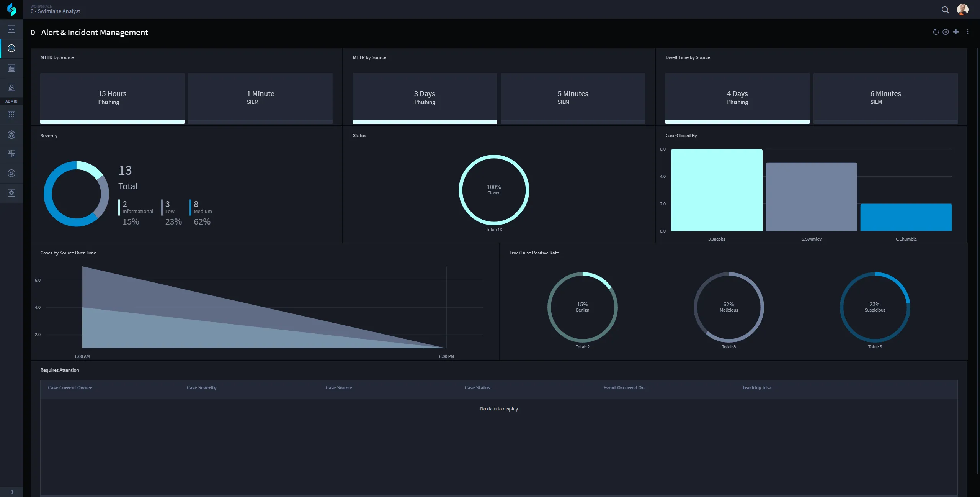Refresh the dashboard with the circular arrow
Viewport: 980px width, 497px height.
936,32
